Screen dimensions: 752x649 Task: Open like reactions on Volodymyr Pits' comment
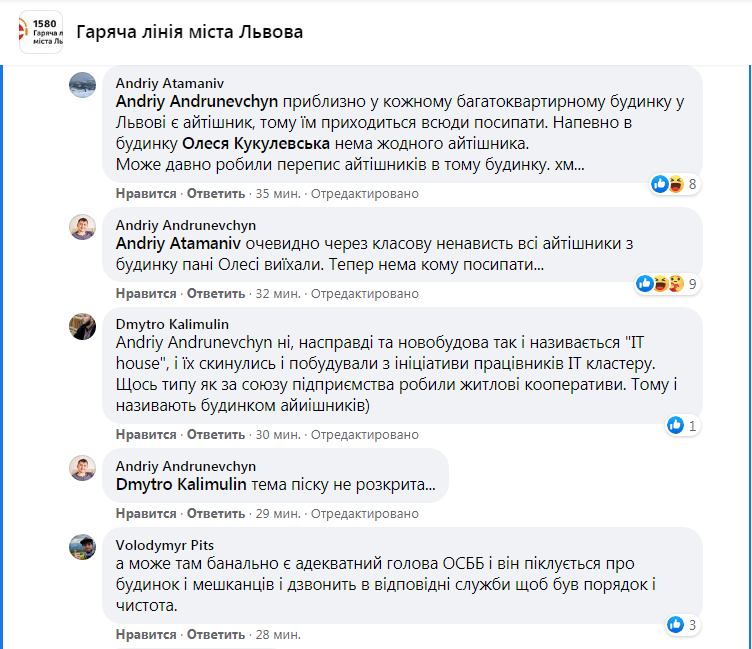click(x=677, y=626)
